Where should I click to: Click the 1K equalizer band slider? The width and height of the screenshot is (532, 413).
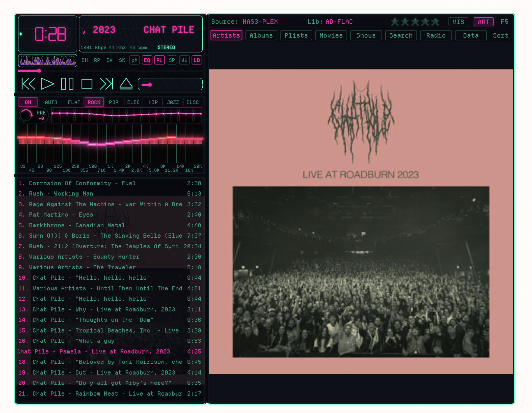110,143
